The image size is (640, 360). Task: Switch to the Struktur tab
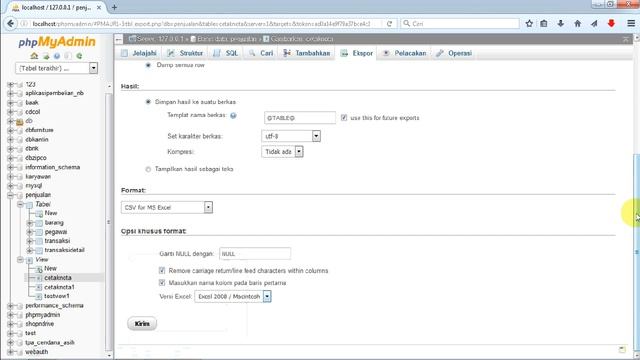tap(185, 53)
